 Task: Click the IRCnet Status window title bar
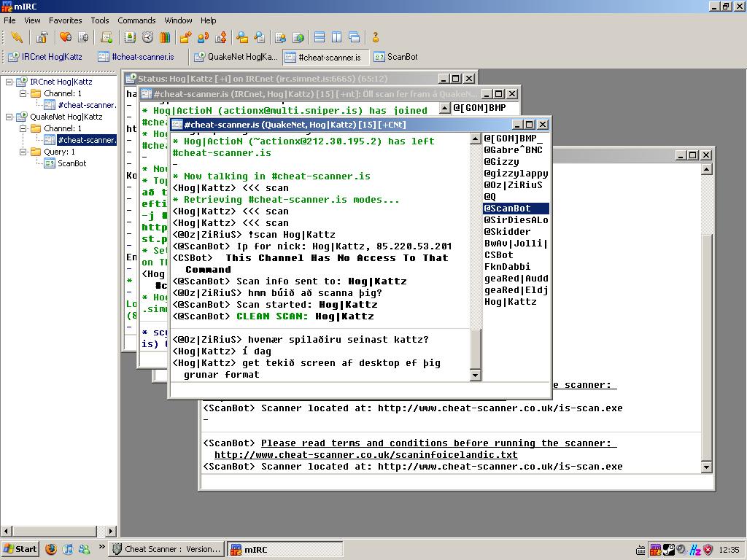[300, 78]
